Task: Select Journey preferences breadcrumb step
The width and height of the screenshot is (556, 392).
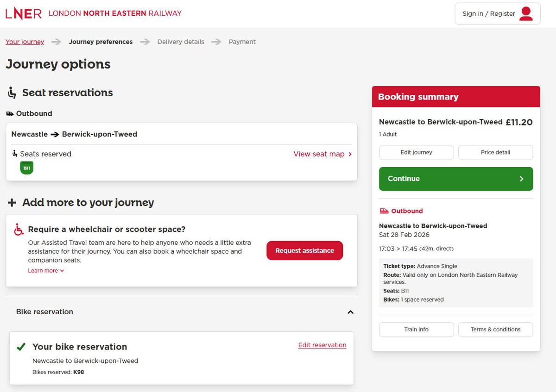Action: (101, 42)
